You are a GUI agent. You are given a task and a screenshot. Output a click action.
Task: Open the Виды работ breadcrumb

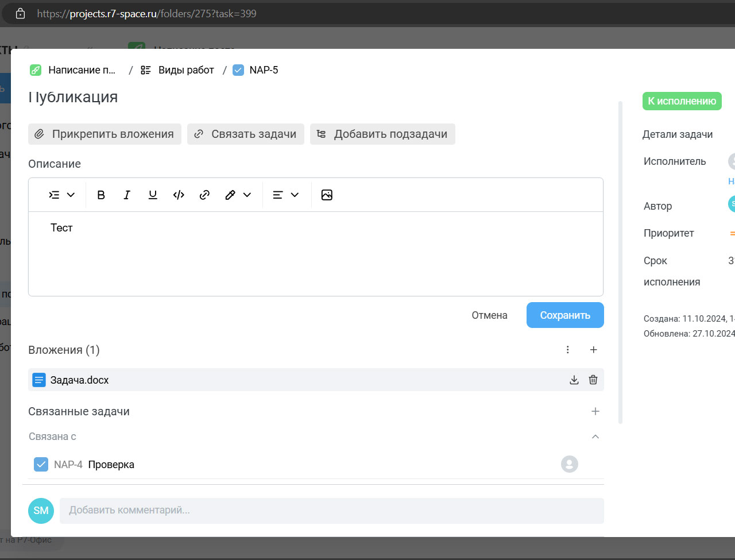coord(186,70)
